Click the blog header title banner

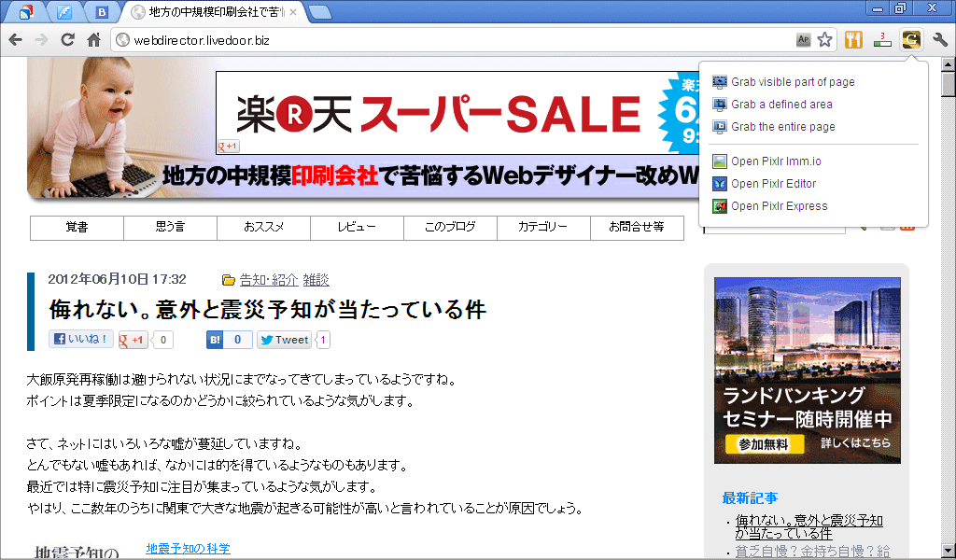(429, 176)
